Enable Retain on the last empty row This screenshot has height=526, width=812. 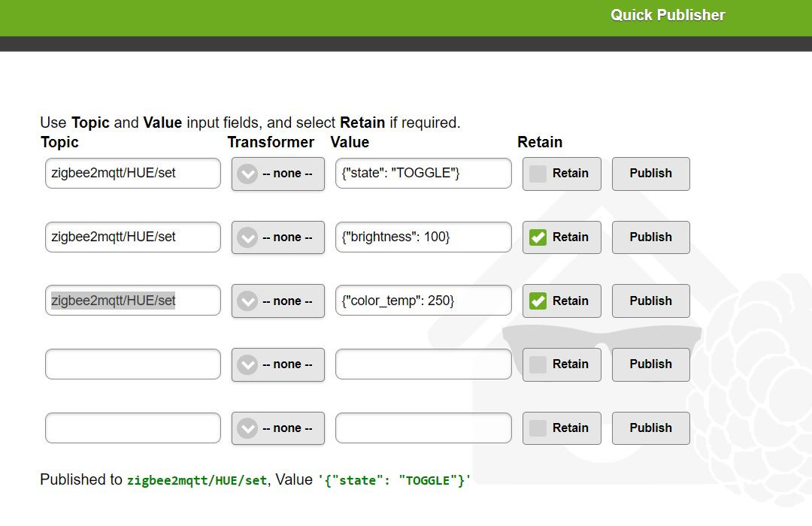click(x=538, y=428)
